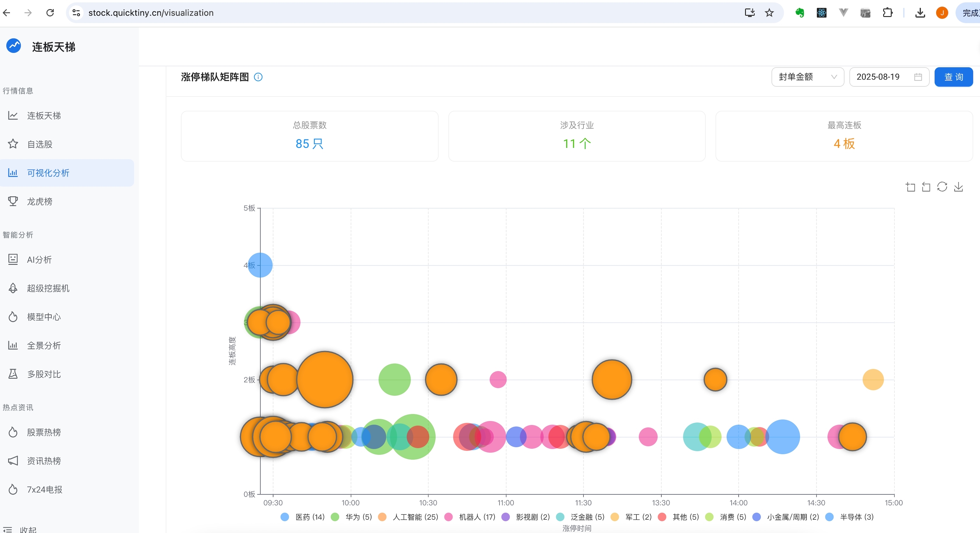Click the light orange bubble near 15:00 at 2板

click(873, 379)
